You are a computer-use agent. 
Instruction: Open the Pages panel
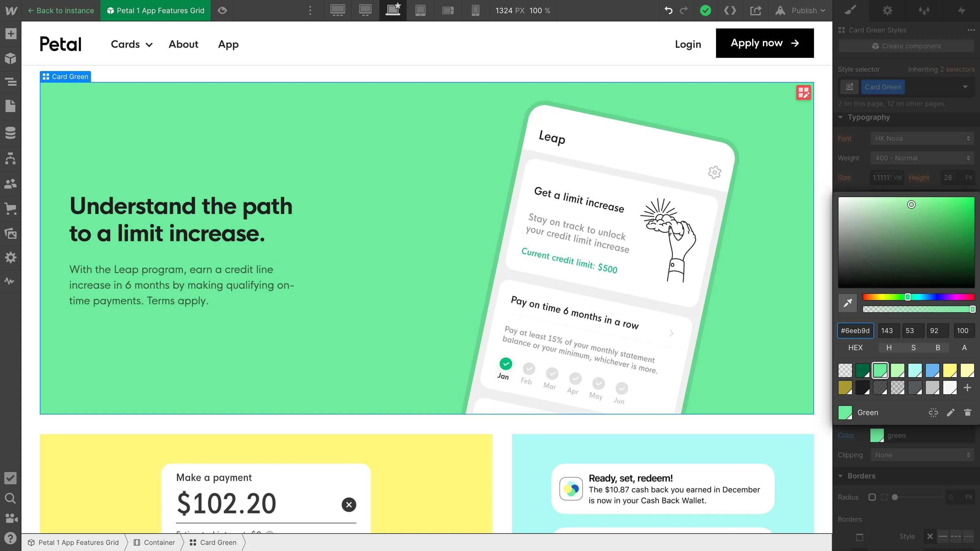click(x=11, y=106)
